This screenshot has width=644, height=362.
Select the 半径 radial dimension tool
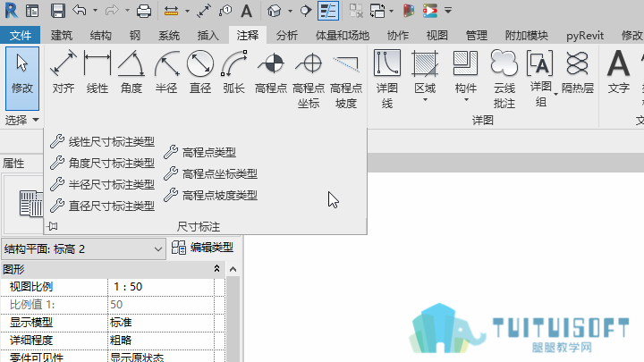pyautogui.click(x=166, y=72)
